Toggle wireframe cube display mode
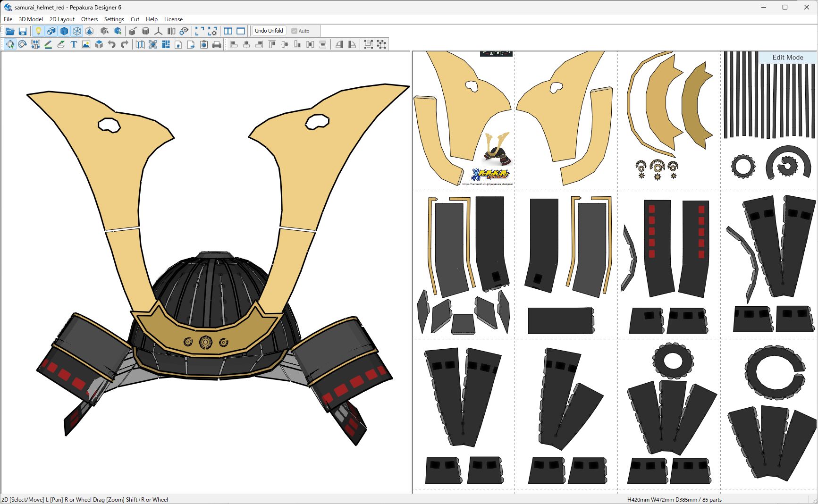This screenshot has height=504, width=818. pos(77,31)
